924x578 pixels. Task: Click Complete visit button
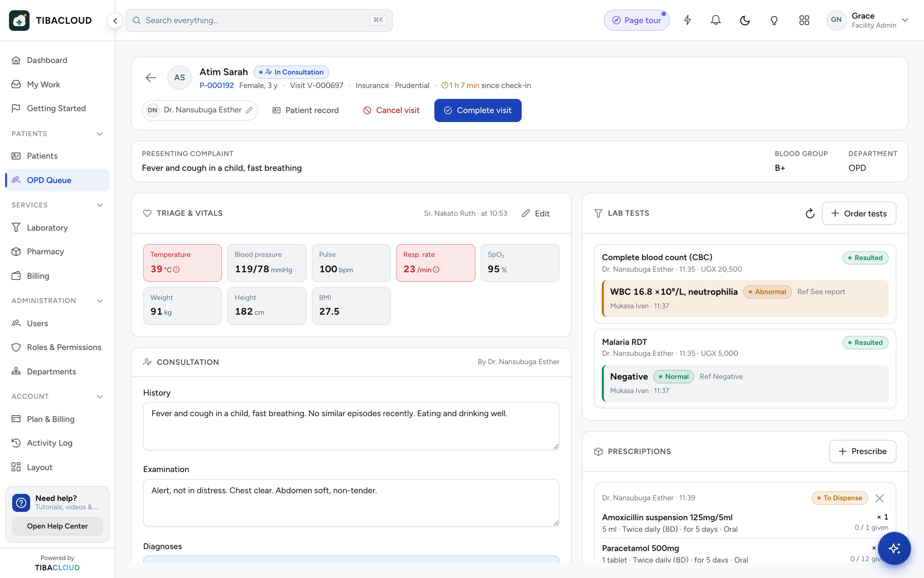478,110
